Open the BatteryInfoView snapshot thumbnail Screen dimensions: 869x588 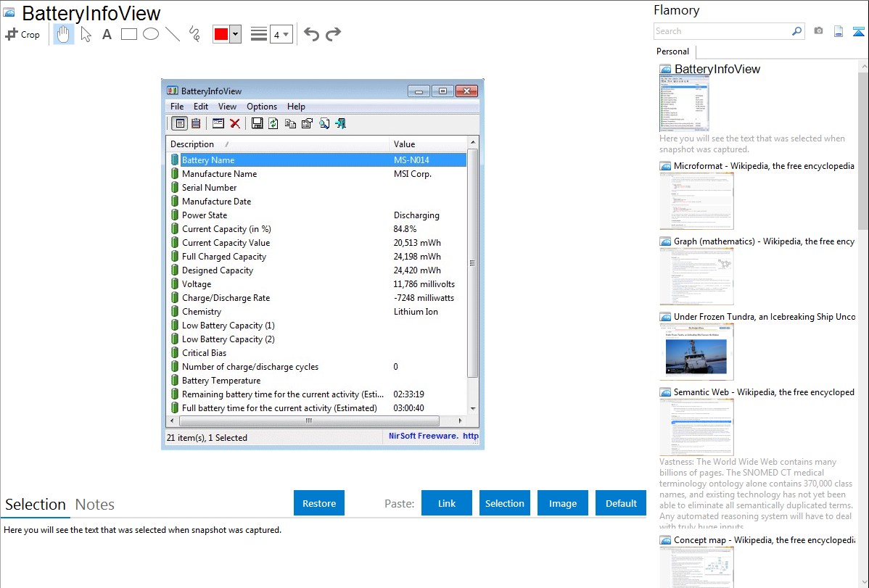pyautogui.click(x=684, y=103)
